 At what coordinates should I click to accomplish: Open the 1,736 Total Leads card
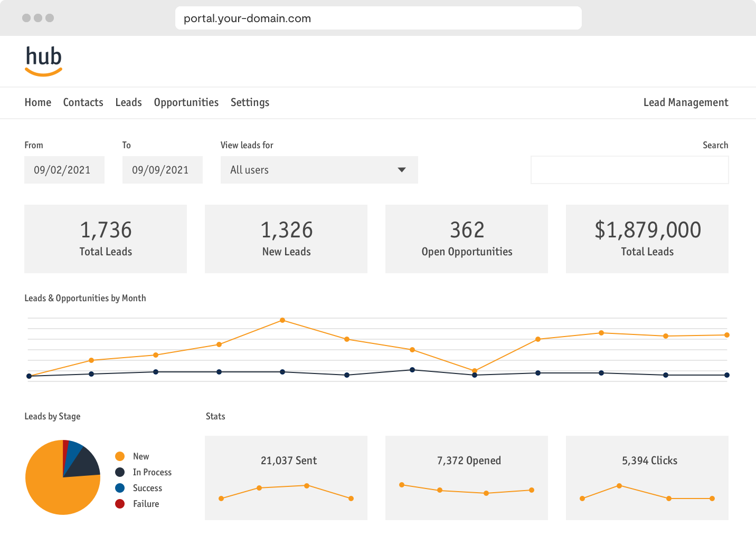pyautogui.click(x=106, y=239)
